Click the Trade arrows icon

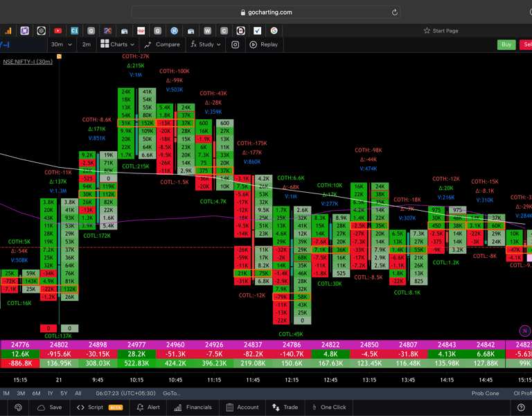click(276, 407)
